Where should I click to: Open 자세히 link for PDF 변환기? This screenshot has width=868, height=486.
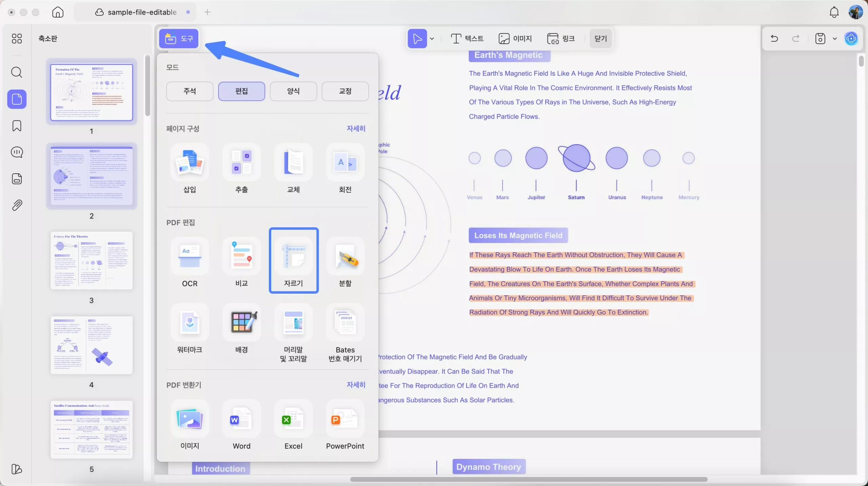pyautogui.click(x=356, y=385)
